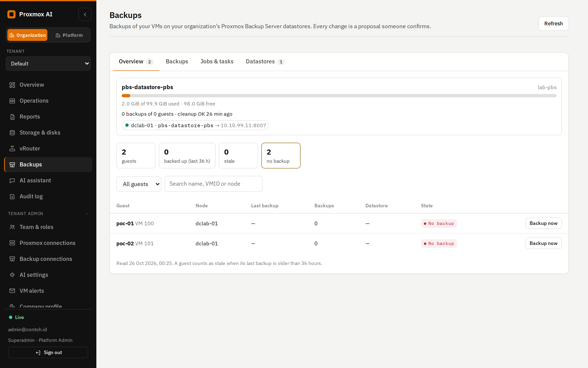The width and height of the screenshot is (588, 368).
Task: Click the pbs-datastore-pbs usage progress bar
Action: (339, 96)
